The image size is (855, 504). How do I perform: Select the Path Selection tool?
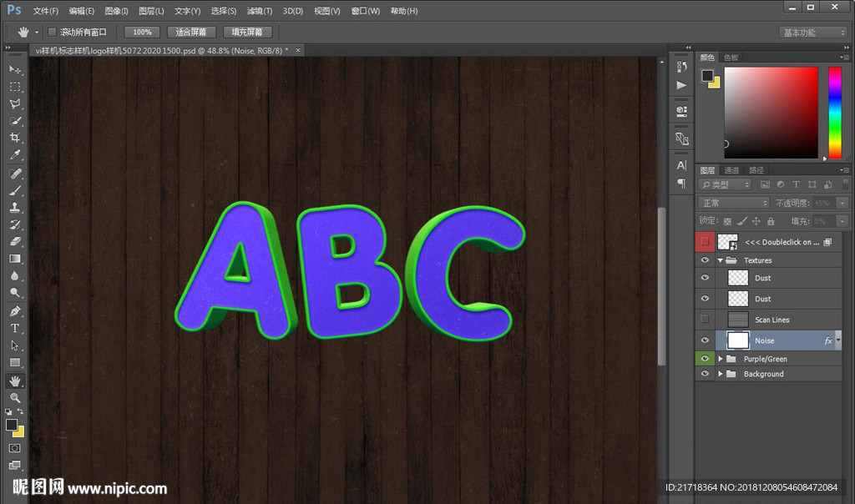[x=15, y=345]
